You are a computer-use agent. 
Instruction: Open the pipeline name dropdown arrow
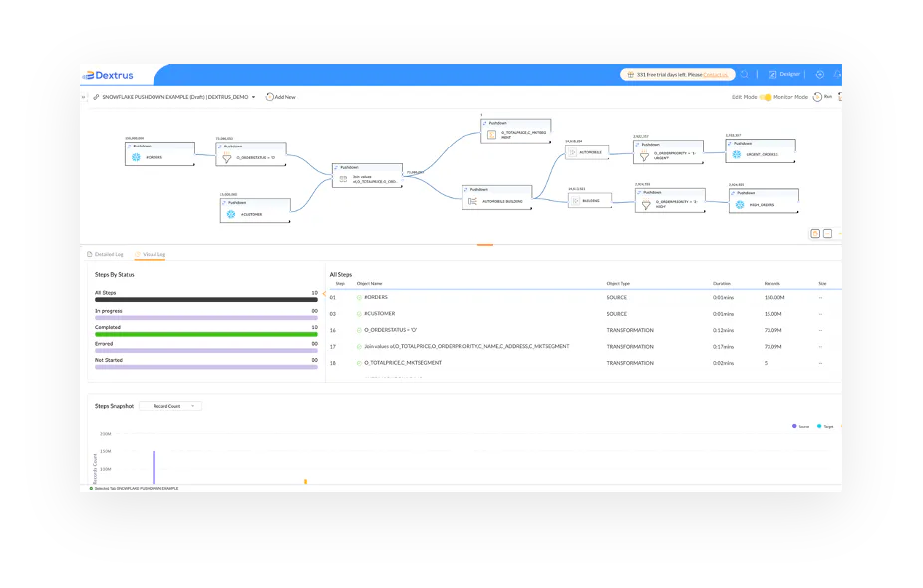pos(254,97)
